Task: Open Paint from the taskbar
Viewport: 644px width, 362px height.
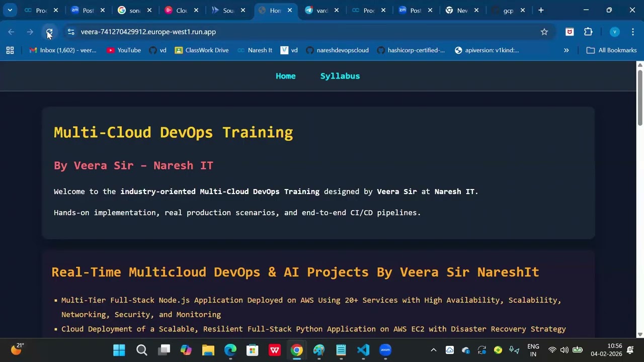Action: click(319, 350)
